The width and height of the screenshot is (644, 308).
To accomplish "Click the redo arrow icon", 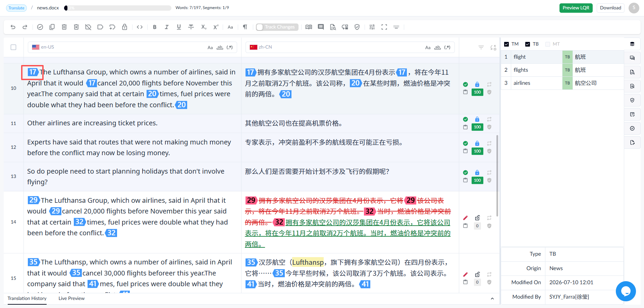I will point(25,27).
